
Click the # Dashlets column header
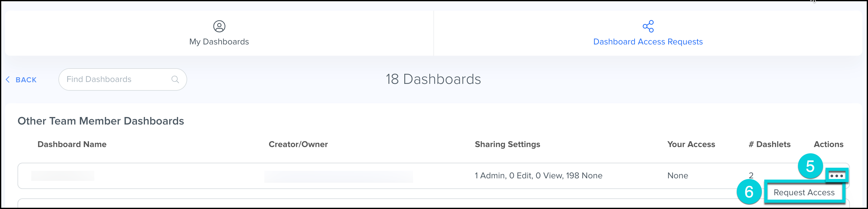[769, 144]
